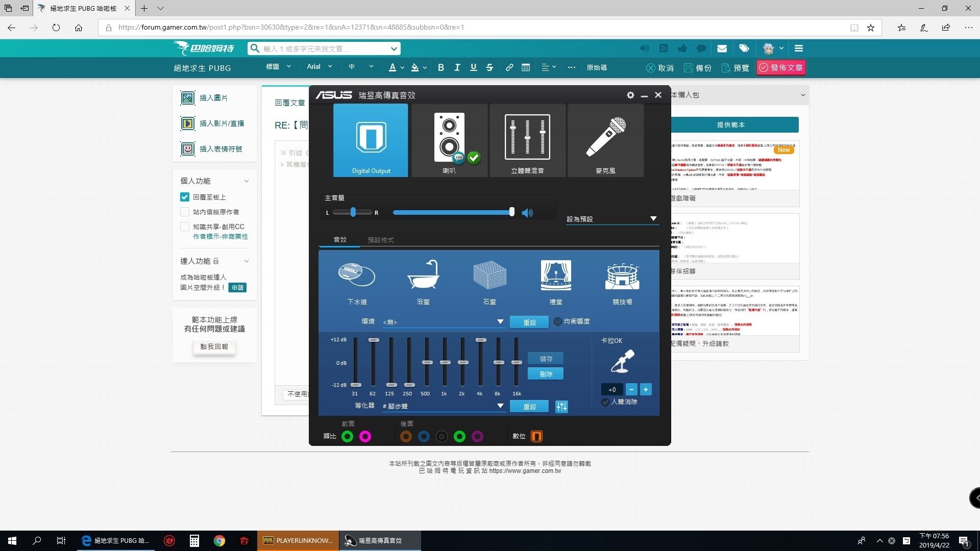
Task: Click the 發佈文章 publish button
Action: [781, 68]
